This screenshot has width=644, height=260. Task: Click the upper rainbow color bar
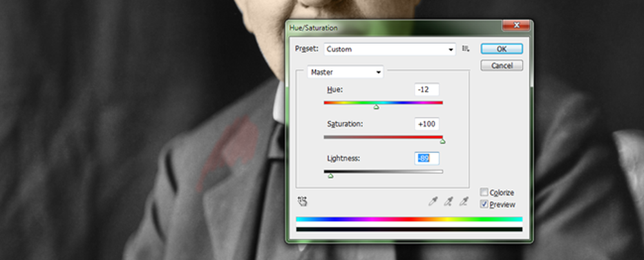[409, 219]
